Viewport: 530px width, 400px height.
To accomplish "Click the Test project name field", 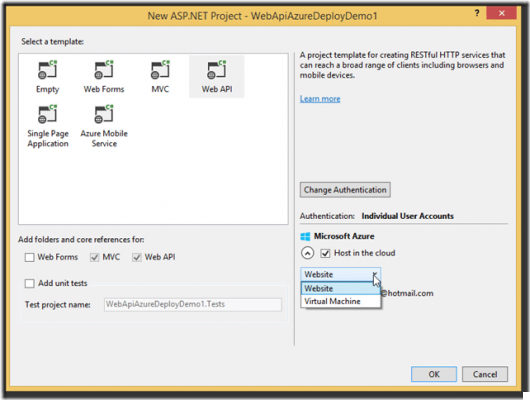I will point(193,304).
